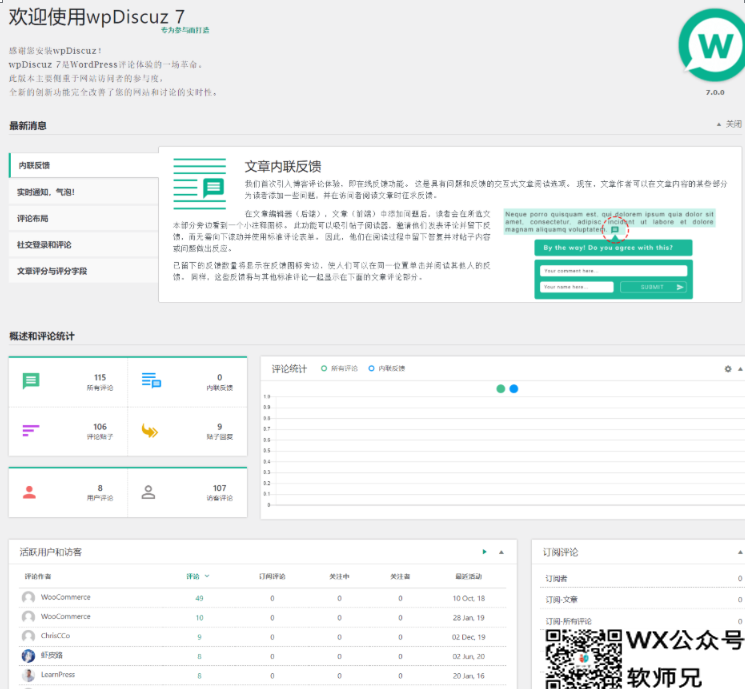Image resolution: width=745 pixels, height=689 pixels.
Task: Collapse the active users and guests panel
Action: point(501,552)
